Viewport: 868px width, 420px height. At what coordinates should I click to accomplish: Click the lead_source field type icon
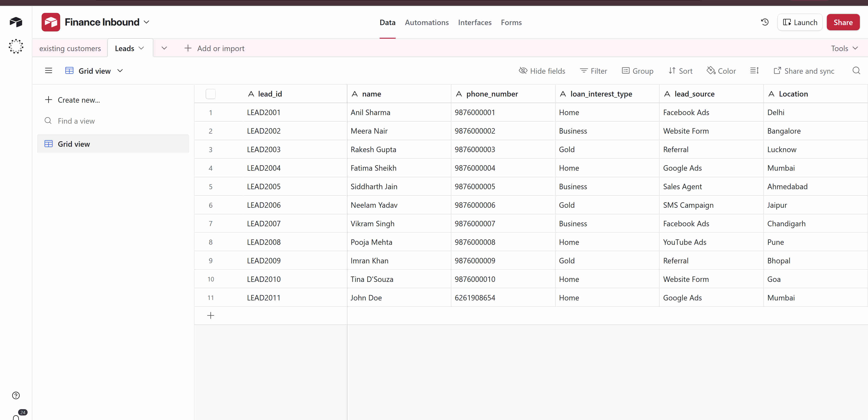click(x=667, y=94)
